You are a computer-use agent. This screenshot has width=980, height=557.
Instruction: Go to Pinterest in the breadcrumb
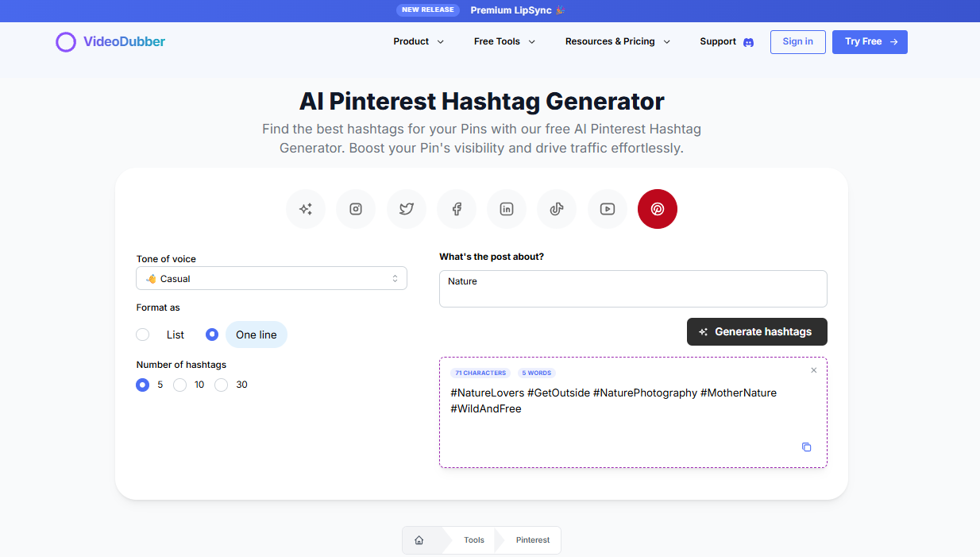[x=533, y=540]
